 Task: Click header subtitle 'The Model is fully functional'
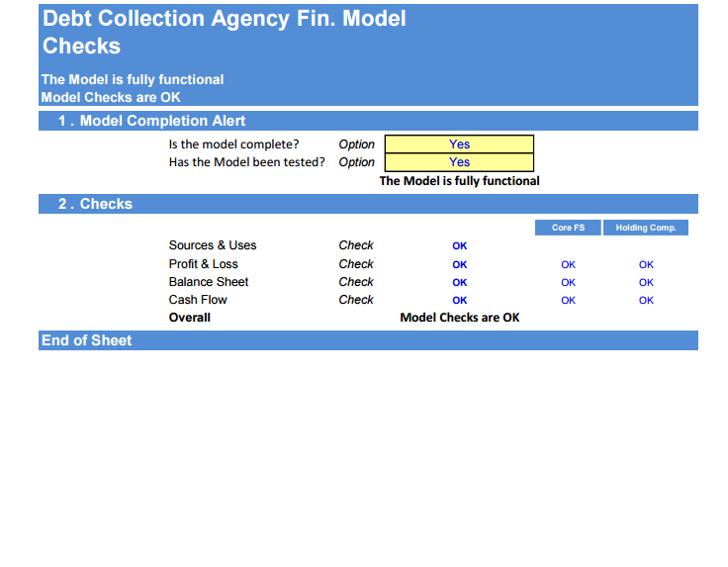133,80
